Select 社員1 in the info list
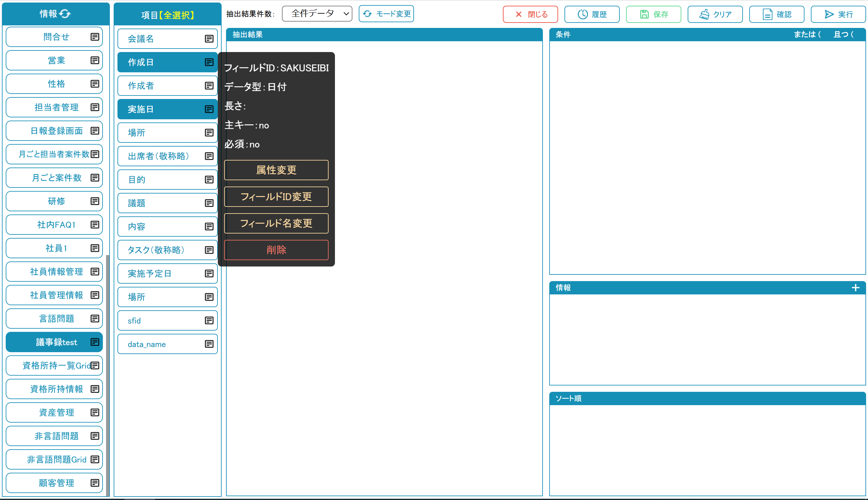The height and width of the screenshot is (500, 868). click(x=54, y=248)
